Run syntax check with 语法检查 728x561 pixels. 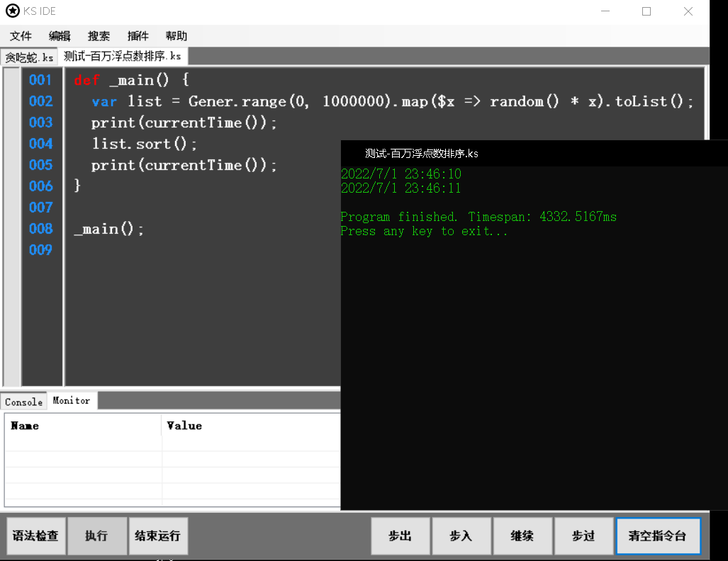point(35,536)
